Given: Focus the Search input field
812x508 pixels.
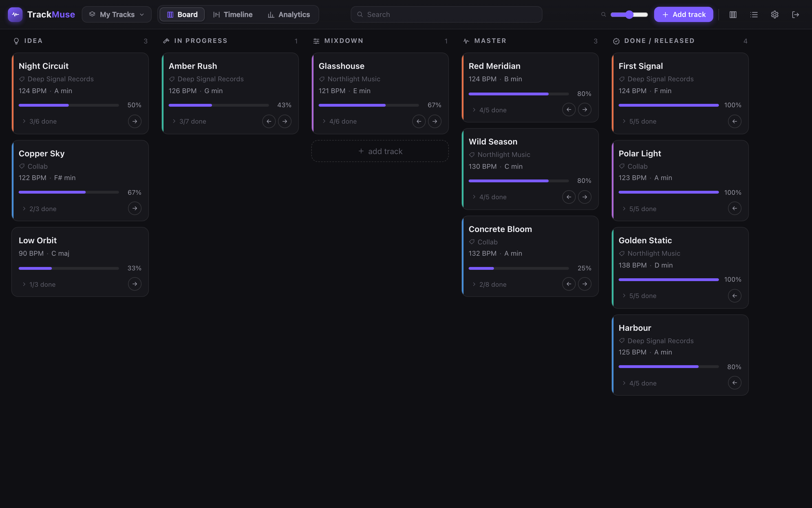Looking at the screenshot, I should [x=446, y=14].
